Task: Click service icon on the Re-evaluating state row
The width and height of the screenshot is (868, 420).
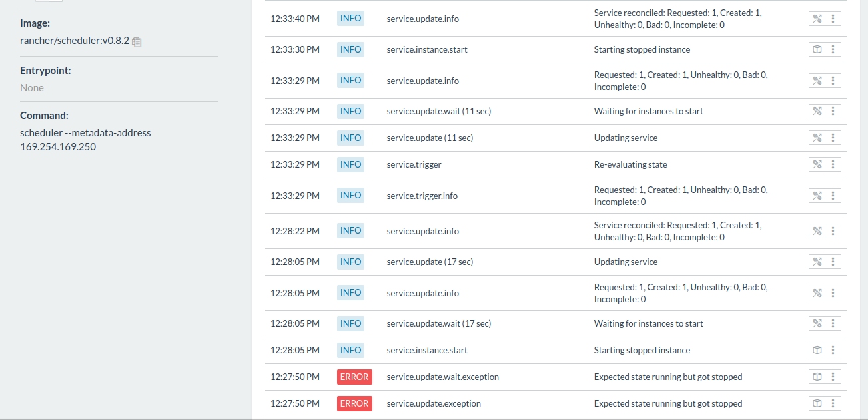Action: pos(817,164)
